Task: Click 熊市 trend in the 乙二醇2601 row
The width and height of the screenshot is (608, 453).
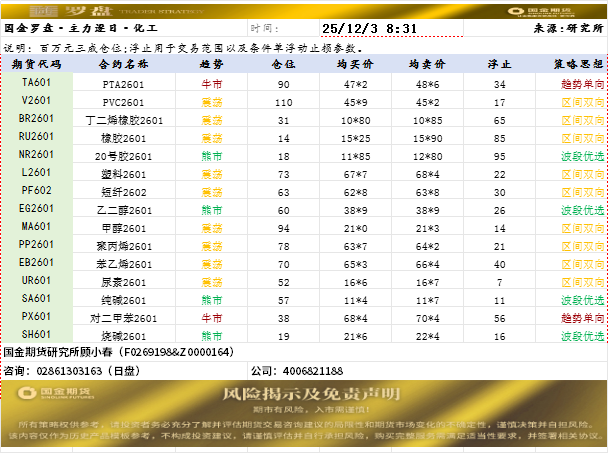Action: 212,210
